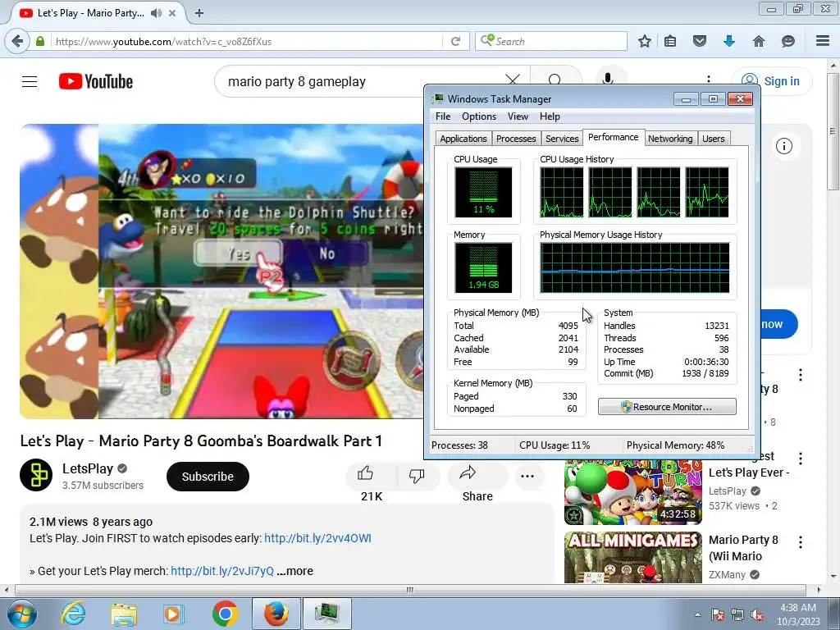The height and width of the screenshot is (630, 840).
Task: Open Windows Explorer folder on taskbar
Action: (x=124, y=614)
